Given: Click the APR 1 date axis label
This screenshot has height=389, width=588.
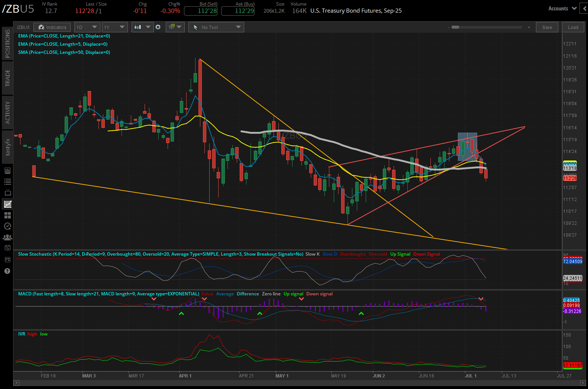Looking at the screenshot, I should (x=185, y=376).
